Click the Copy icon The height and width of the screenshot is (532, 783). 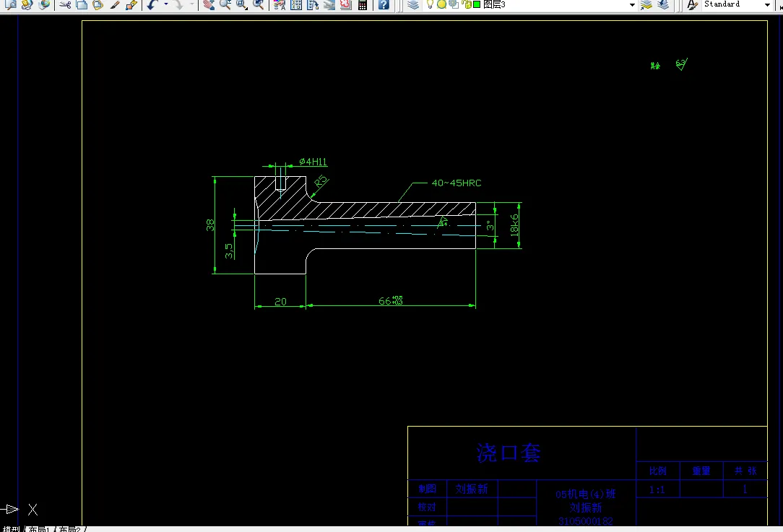[x=82, y=5]
